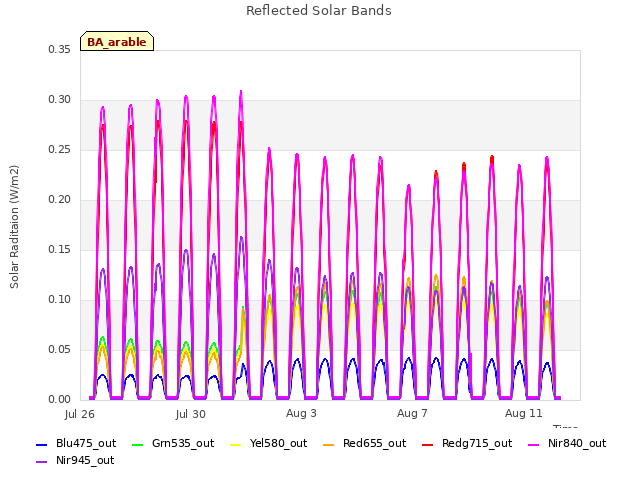
Task: Click the 0.00 y-axis tick label
Action: 60,400
